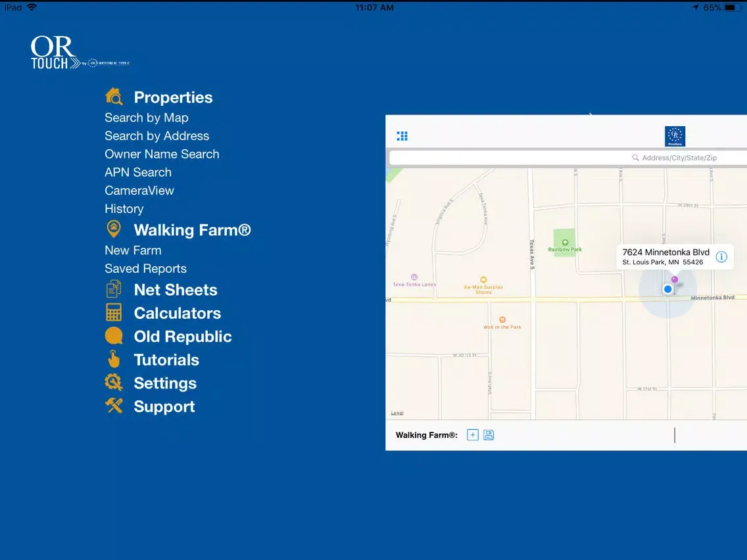Open the Old Republic section
Image resolution: width=747 pixels, height=560 pixels.
click(182, 336)
